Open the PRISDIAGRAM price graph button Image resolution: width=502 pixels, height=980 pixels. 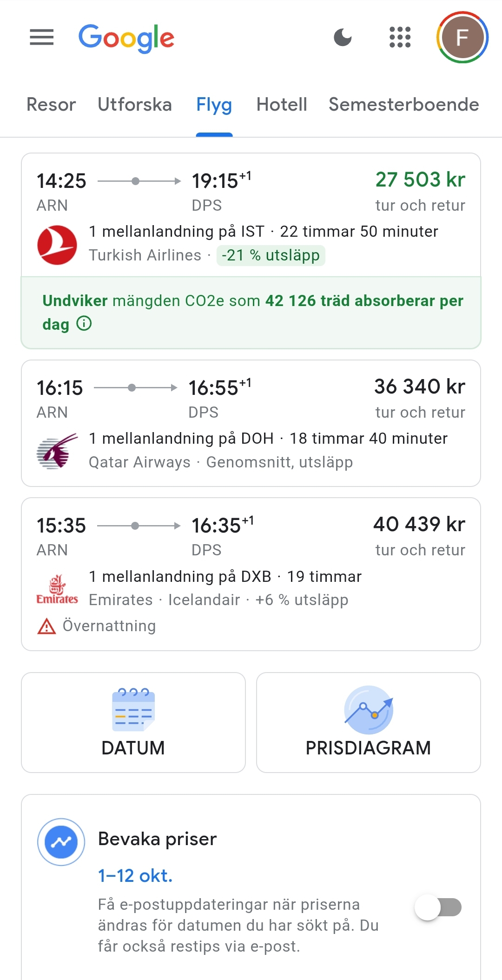368,722
